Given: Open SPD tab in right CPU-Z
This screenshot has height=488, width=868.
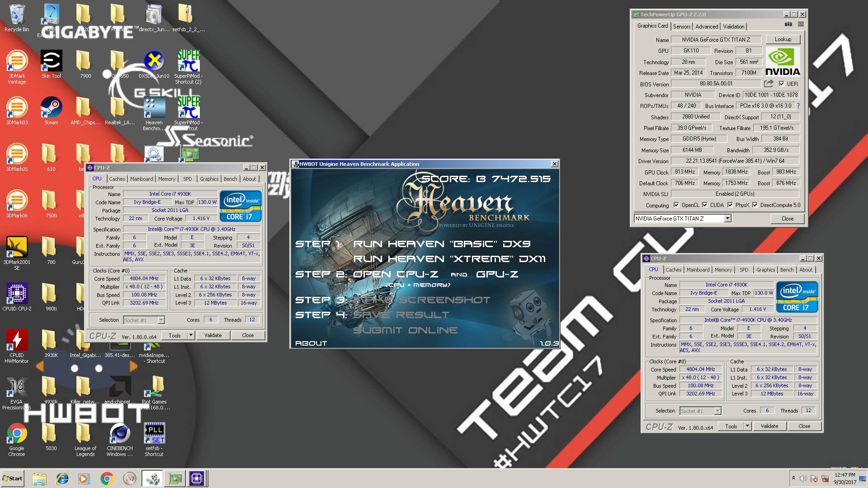Looking at the screenshot, I should click(x=744, y=270).
